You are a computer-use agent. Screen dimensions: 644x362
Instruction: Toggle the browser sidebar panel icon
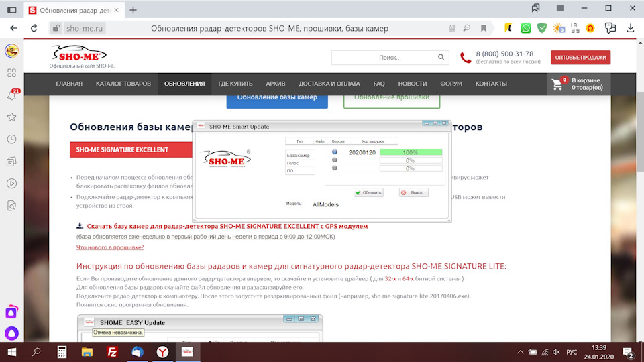tap(11, 10)
